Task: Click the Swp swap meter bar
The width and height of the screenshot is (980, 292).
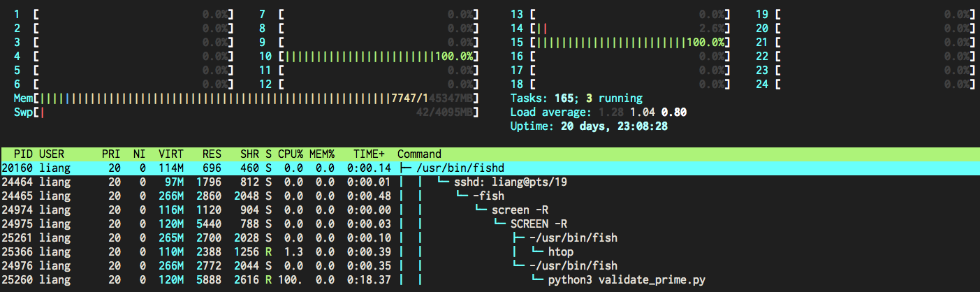Action: 247,112
